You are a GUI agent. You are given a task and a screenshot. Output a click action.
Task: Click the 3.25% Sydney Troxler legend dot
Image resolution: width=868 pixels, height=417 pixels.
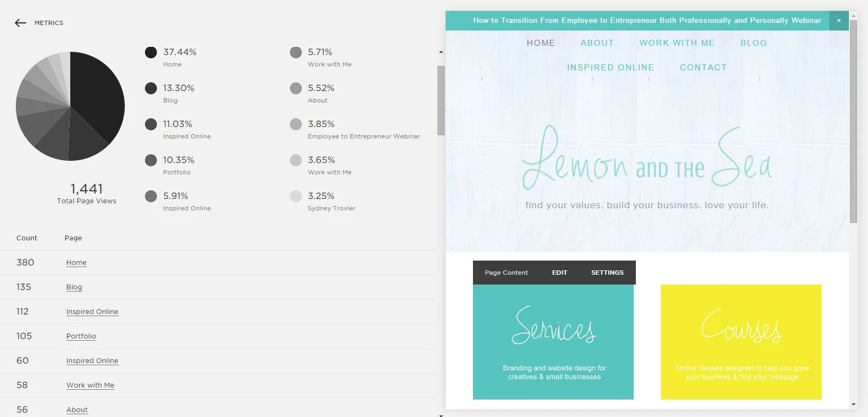pyautogui.click(x=296, y=196)
